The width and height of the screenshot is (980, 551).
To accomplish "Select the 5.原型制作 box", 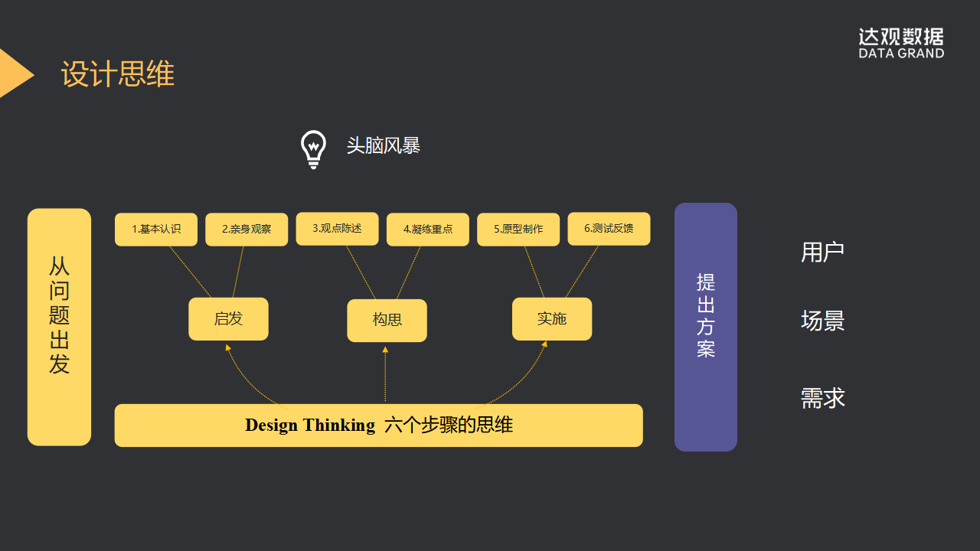I will [518, 230].
